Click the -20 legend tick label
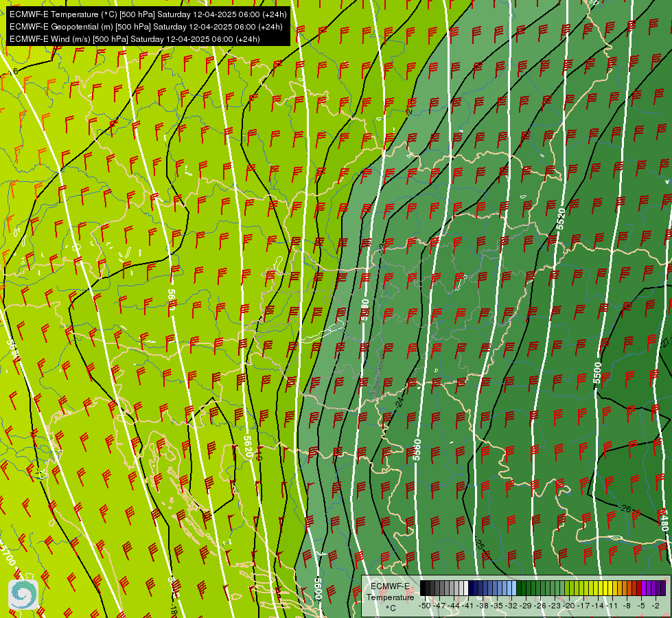Image resolution: width=672 pixels, height=618 pixels. pyautogui.click(x=570, y=606)
